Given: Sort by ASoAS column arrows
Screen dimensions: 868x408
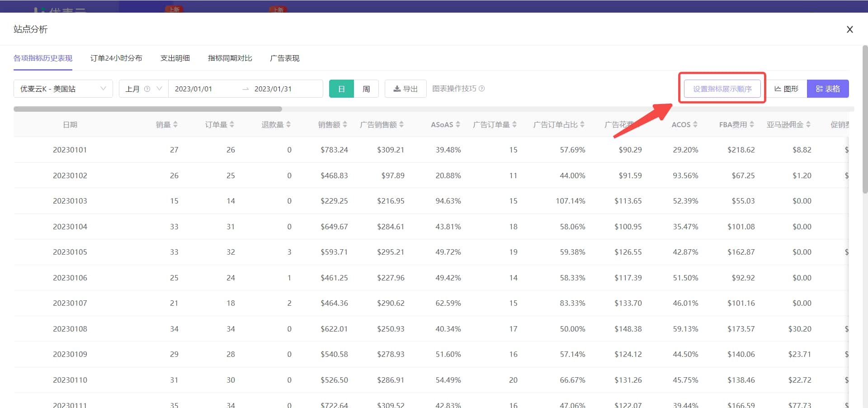Looking at the screenshot, I should tap(458, 124).
